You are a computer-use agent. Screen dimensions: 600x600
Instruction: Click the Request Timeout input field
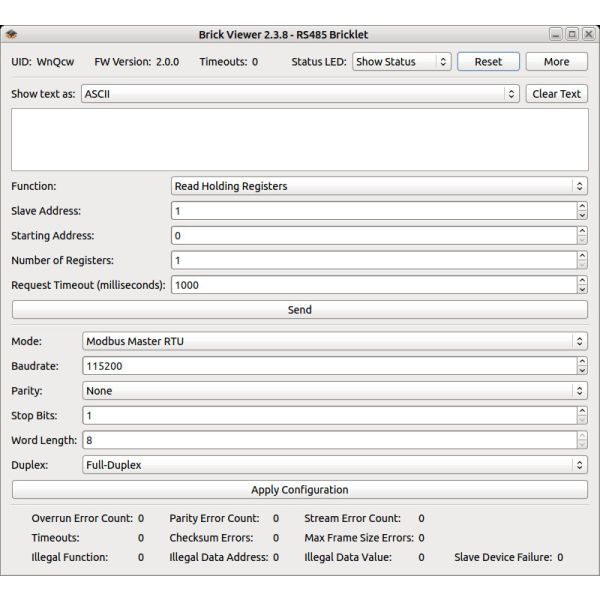coord(374,285)
